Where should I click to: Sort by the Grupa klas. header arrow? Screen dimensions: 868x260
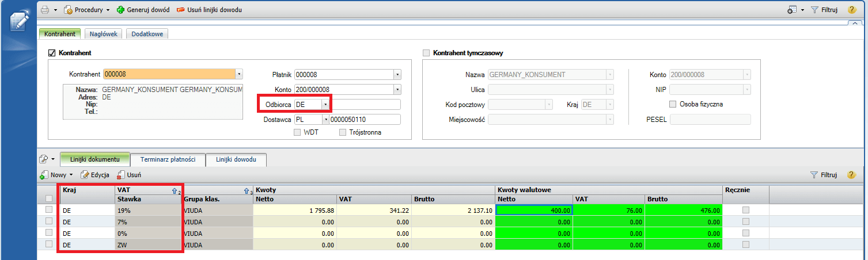[x=248, y=190]
